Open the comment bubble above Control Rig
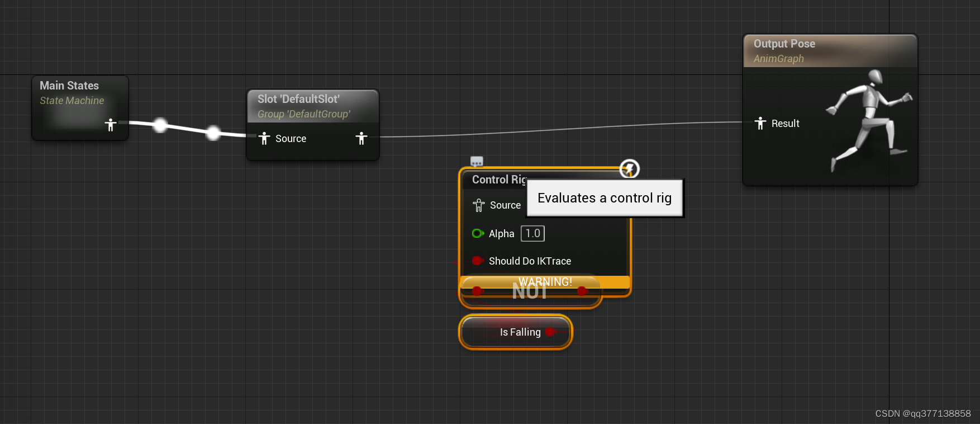 coord(477,162)
